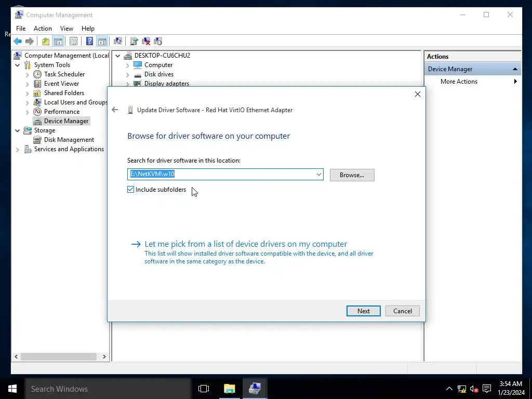Viewport: 532px width, 399px height.
Task: Open the File menu
Action: pos(21,29)
